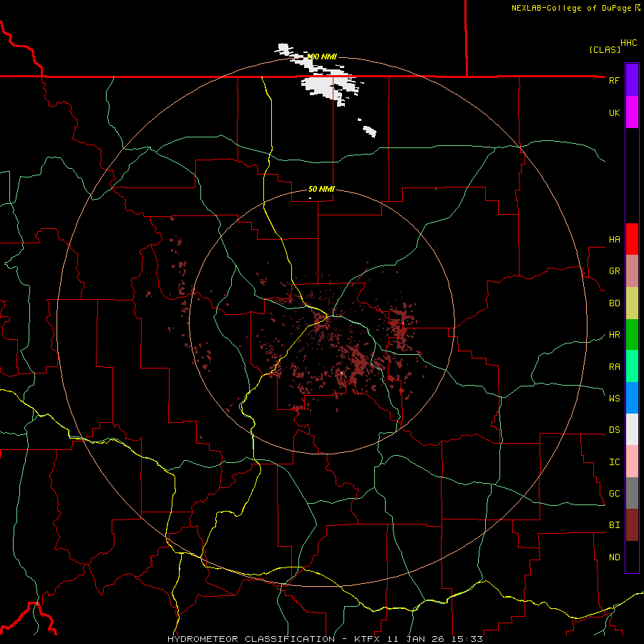
Task: Click the DS white legend color block
Action: tap(632, 429)
